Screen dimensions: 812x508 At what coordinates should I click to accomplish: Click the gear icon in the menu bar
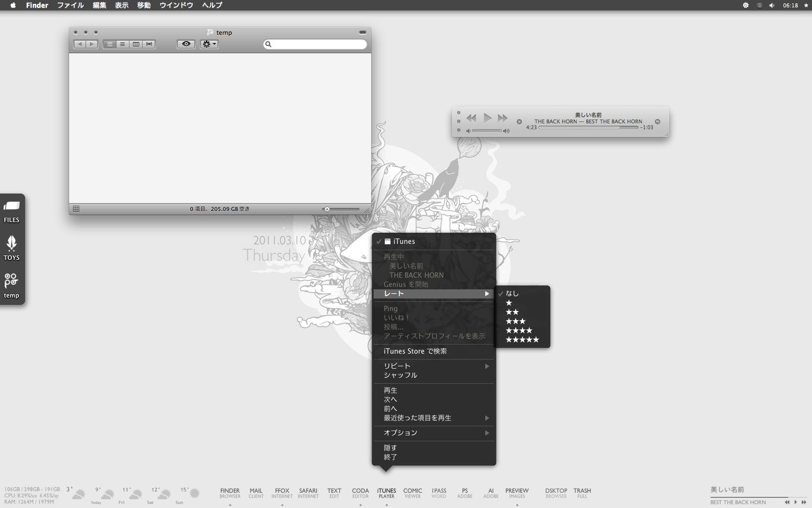click(746, 5)
